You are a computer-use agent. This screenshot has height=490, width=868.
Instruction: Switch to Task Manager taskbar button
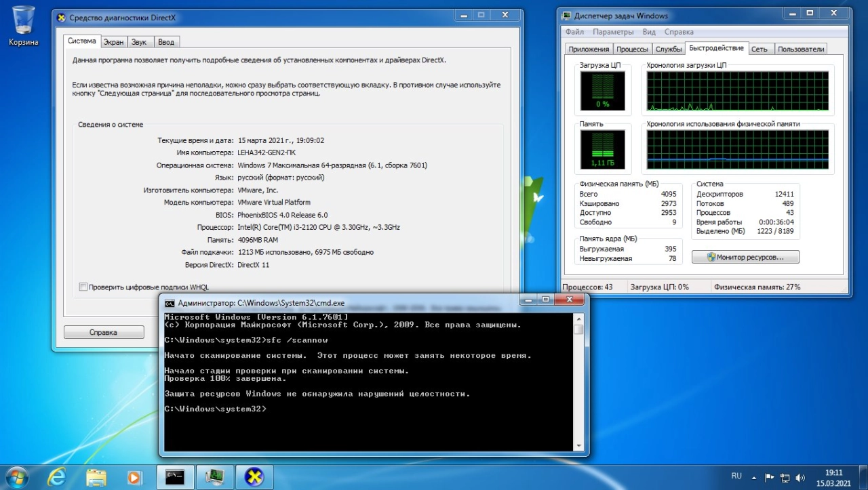pyautogui.click(x=215, y=477)
